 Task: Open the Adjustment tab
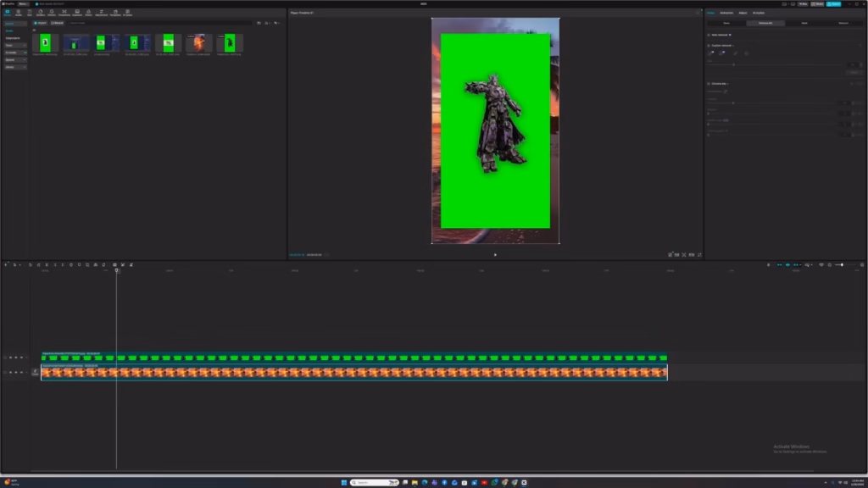tap(102, 12)
